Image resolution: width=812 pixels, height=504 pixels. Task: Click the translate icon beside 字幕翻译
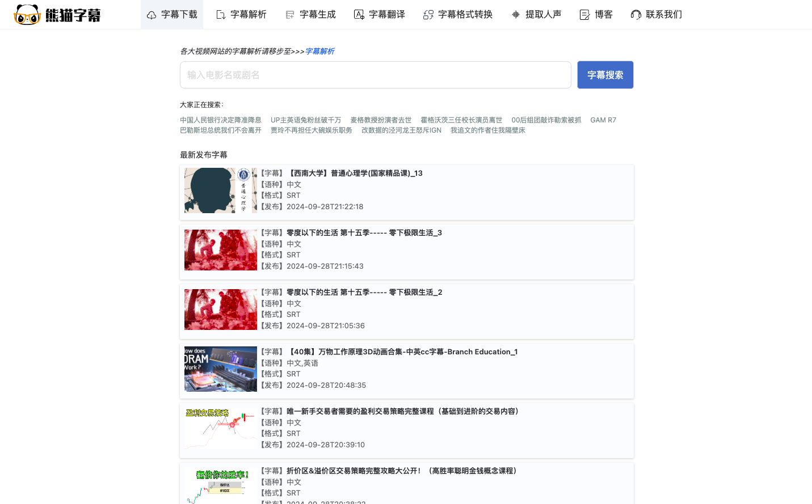[x=359, y=15]
